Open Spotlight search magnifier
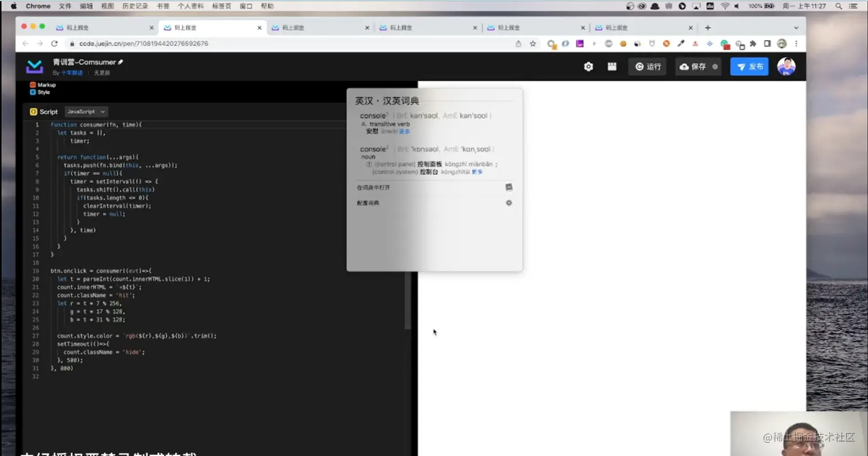The height and width of the screenshot is (456, 868). pos(838,6)
